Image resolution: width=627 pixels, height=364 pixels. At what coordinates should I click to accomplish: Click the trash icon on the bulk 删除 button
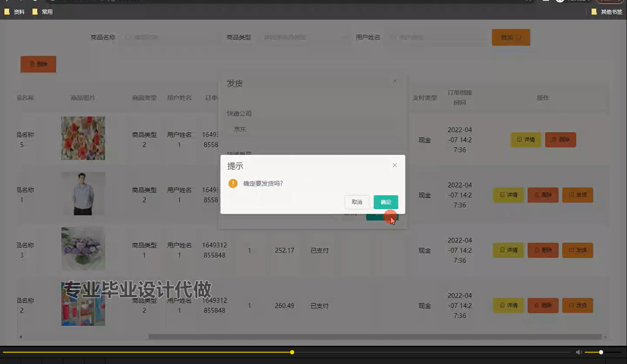click(x=33, y=64)
